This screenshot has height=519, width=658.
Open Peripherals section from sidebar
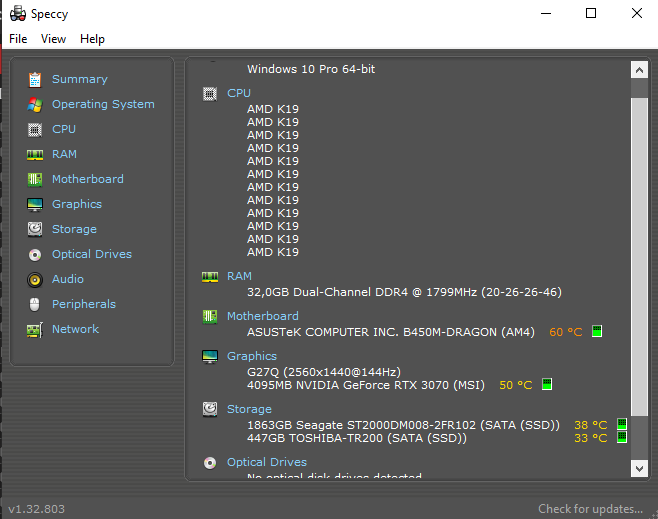pos(84,304)
